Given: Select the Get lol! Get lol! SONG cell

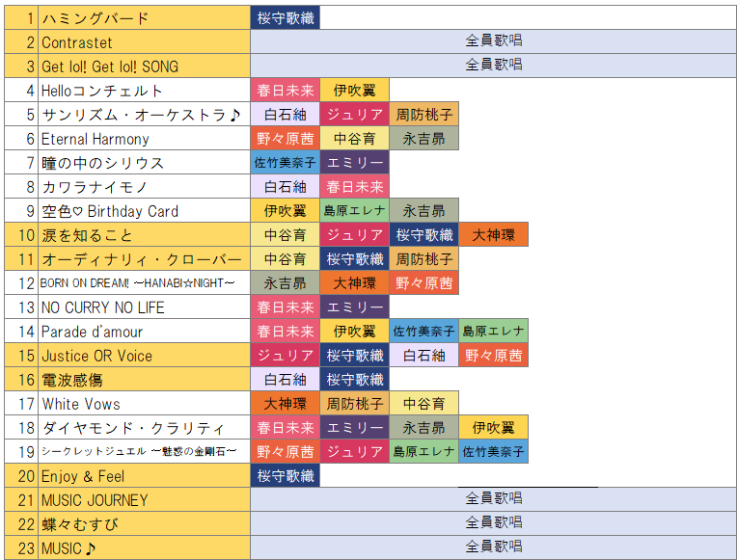Looking at the screenshot, I should point(144,66).
